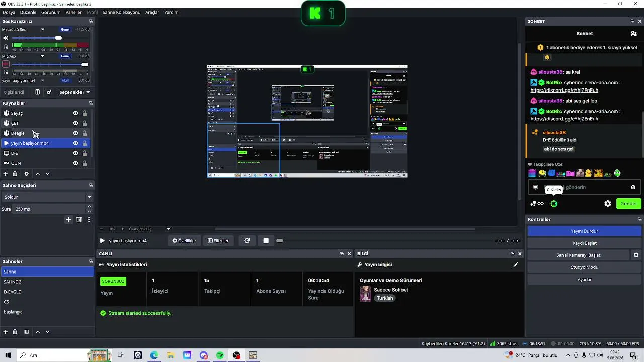Stop media playback in source toolbar
The width and height of the screenshot is (644, 362).
pos(266,241)
